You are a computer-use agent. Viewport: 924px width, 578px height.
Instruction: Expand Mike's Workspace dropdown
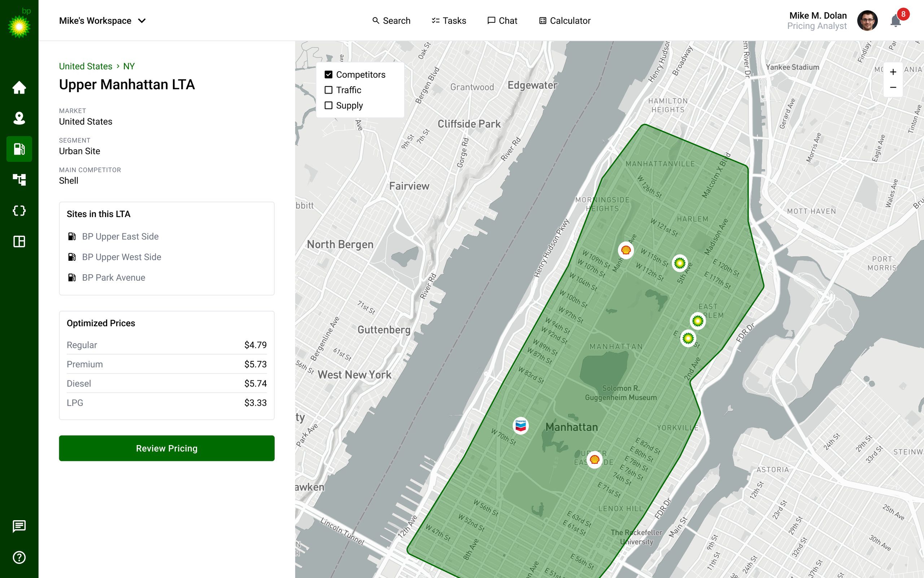coord(103,21)
